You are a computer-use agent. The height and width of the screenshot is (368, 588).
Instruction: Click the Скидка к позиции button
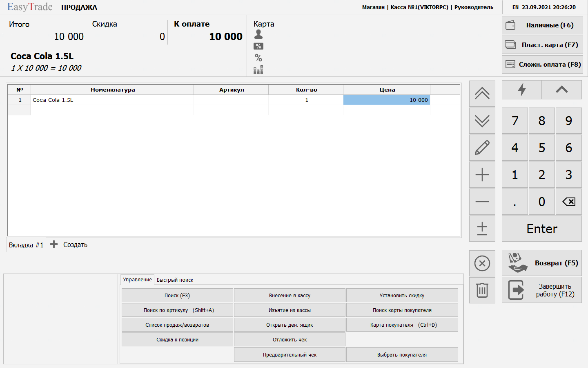177,339
